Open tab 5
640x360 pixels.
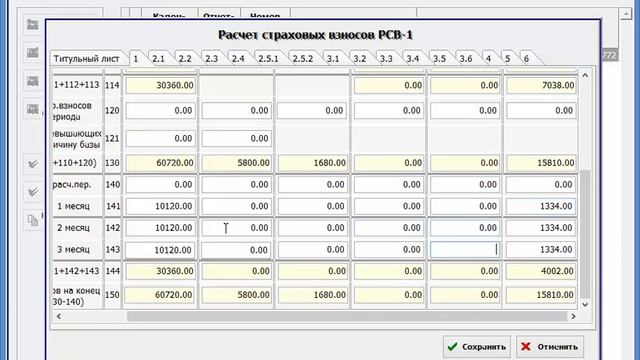[x=507, y=59]
